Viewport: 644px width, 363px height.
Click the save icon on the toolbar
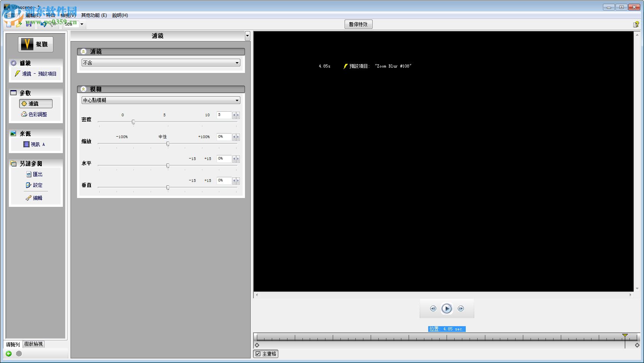[x=29, y=24]
